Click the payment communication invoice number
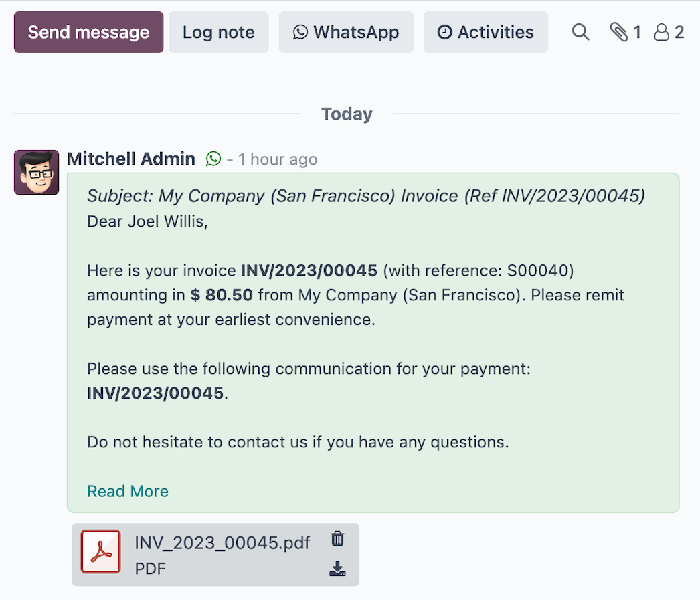Image resolution: width=700 pixels, height=600 pixels. (155, 393)
